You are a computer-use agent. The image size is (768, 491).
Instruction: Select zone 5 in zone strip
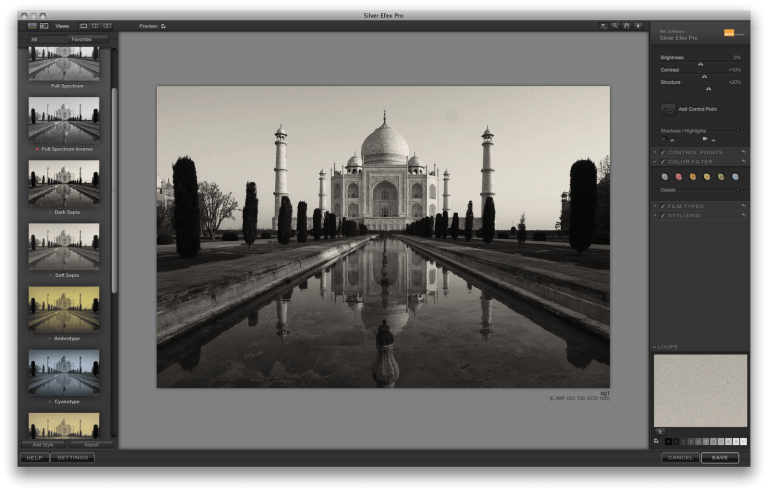(x=706, y=442)
